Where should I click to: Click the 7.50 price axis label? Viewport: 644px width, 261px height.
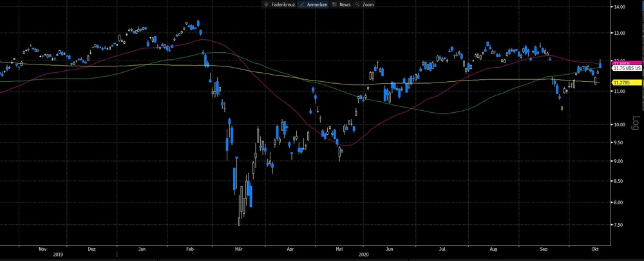[x=618, y=225]
